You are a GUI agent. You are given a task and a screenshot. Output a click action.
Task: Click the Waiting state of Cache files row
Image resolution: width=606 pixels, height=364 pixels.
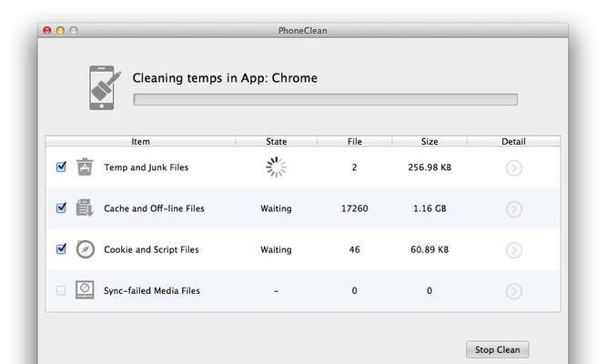[x=276, y=208]
